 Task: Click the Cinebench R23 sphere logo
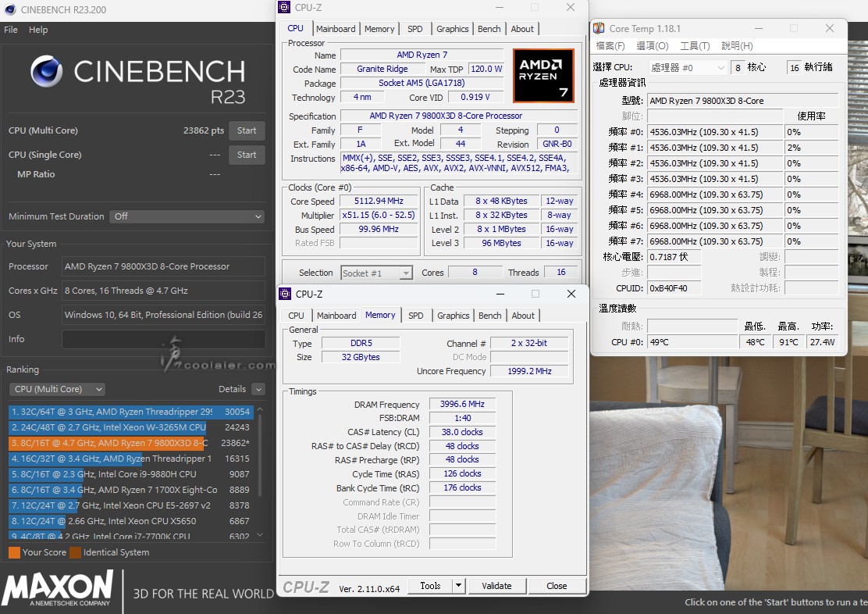coord(47,72)
